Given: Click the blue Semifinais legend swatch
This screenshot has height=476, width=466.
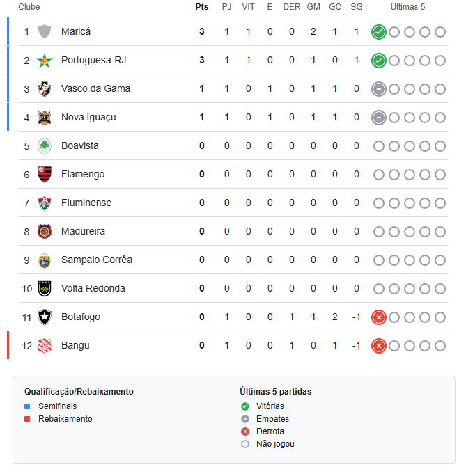Looking at the screenshot, I should [27, 406].
